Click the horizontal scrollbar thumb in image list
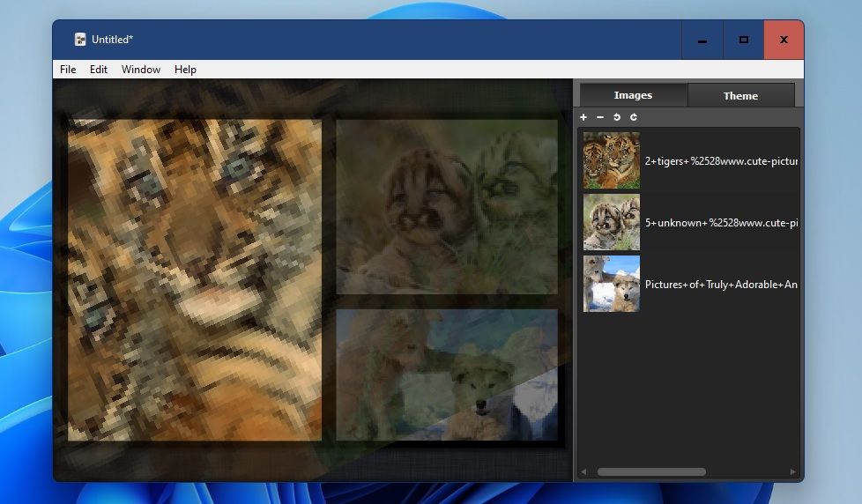The width and height of the screenshot is (862, 504). click(651, 471)
